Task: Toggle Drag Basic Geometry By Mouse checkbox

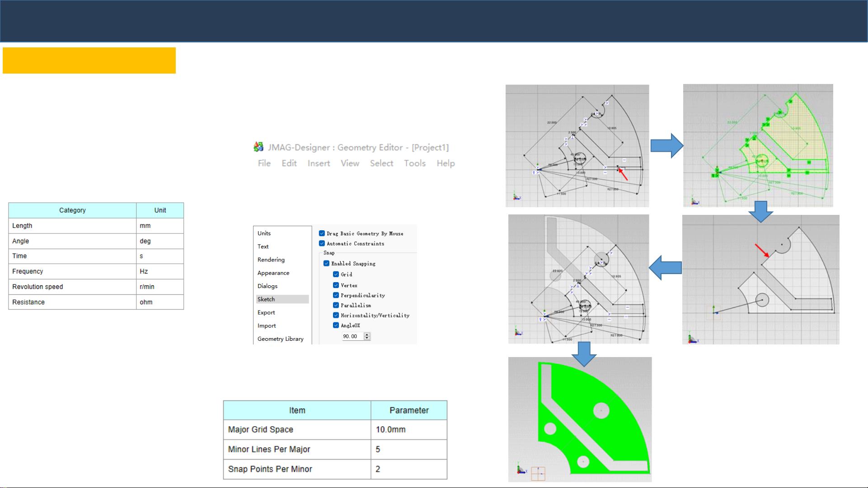Action: (x=322, y=233)
